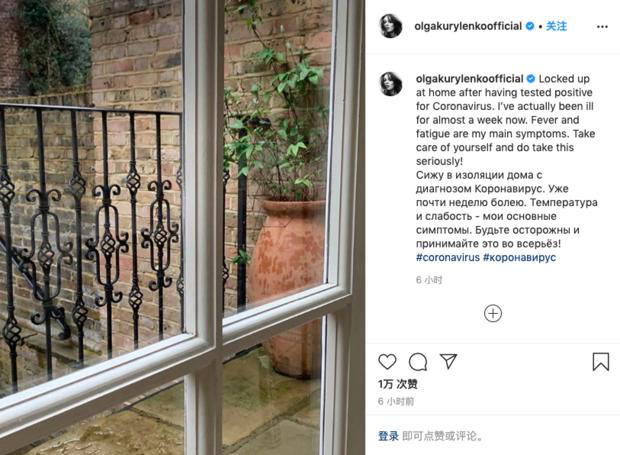
Task: View likes list via 1万 次赞
Action: 398,384
